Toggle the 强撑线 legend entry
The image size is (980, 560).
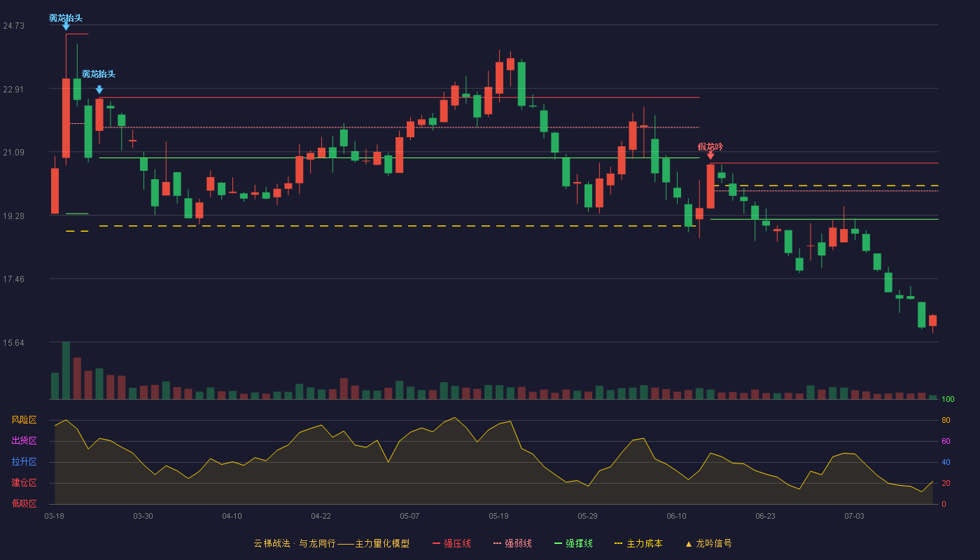click(x=573, y=543)
